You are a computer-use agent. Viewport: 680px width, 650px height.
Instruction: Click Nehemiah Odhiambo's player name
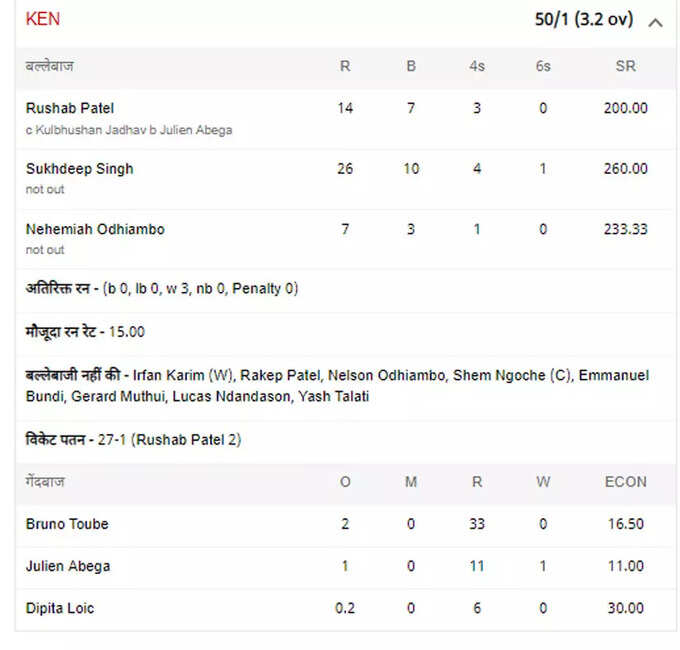click(x=95, y=229)
